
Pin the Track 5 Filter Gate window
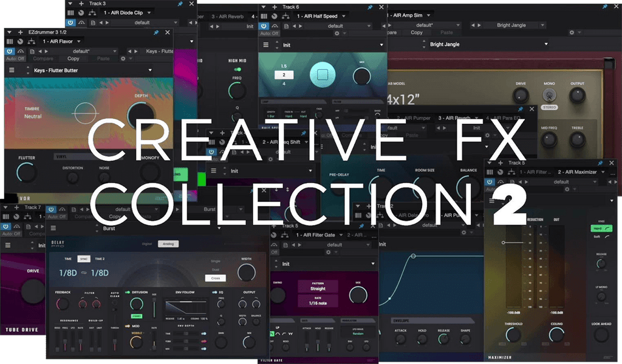coord(361,226)
